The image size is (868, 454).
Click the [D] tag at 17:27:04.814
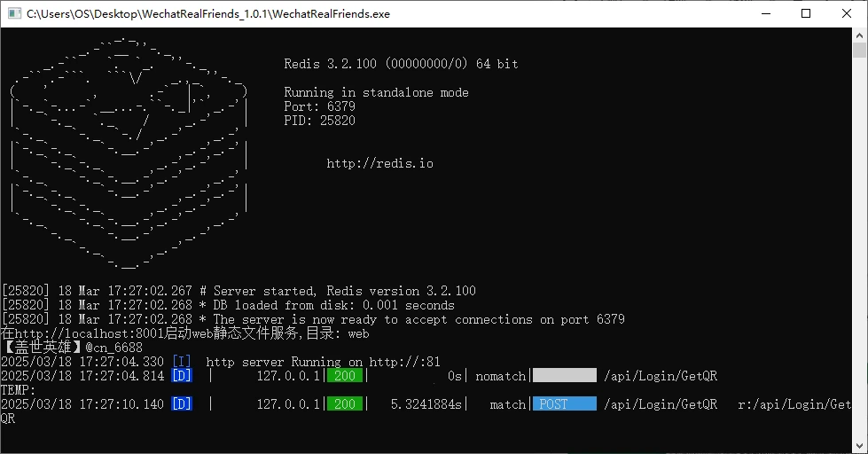point(182,376)
